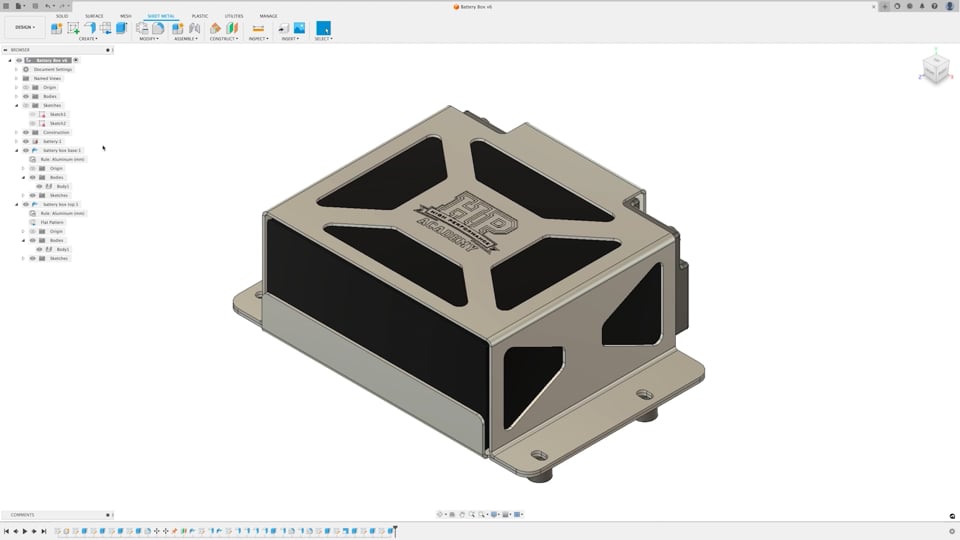The height and width of the screenshot is (540, 960).
Task: Click the Pan hand icon
Action: [x=462, y=514]
